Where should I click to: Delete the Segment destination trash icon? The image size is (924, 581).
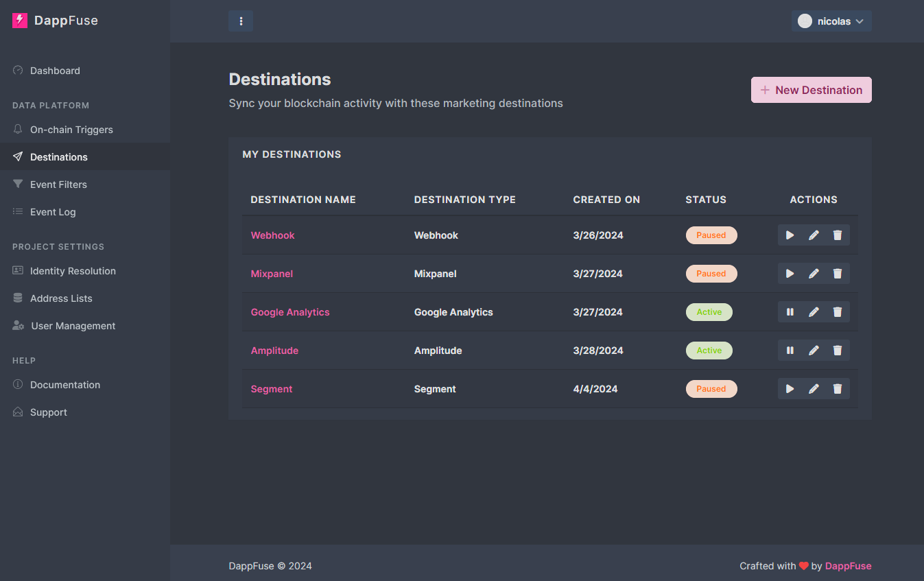click(x=838, y=389)
